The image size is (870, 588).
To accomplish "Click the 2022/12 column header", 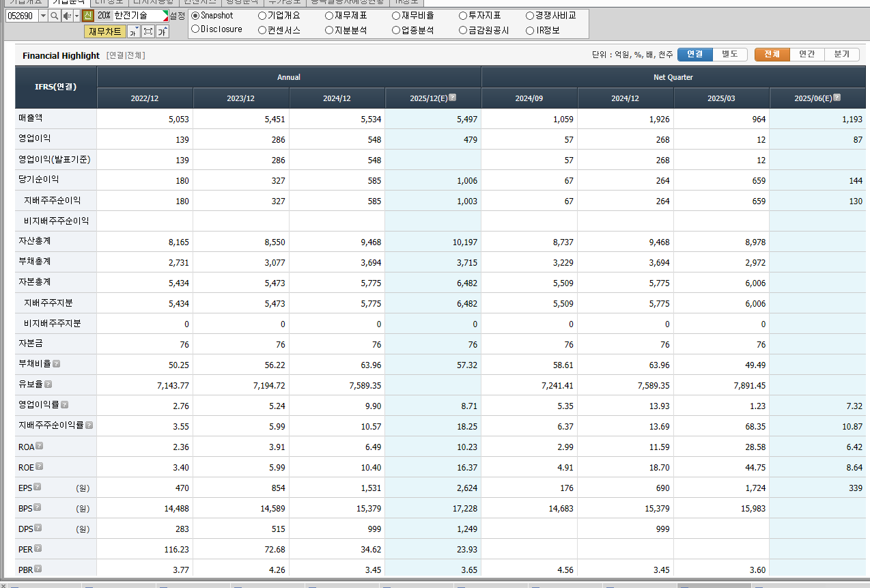I will click(x=145, y=98).
